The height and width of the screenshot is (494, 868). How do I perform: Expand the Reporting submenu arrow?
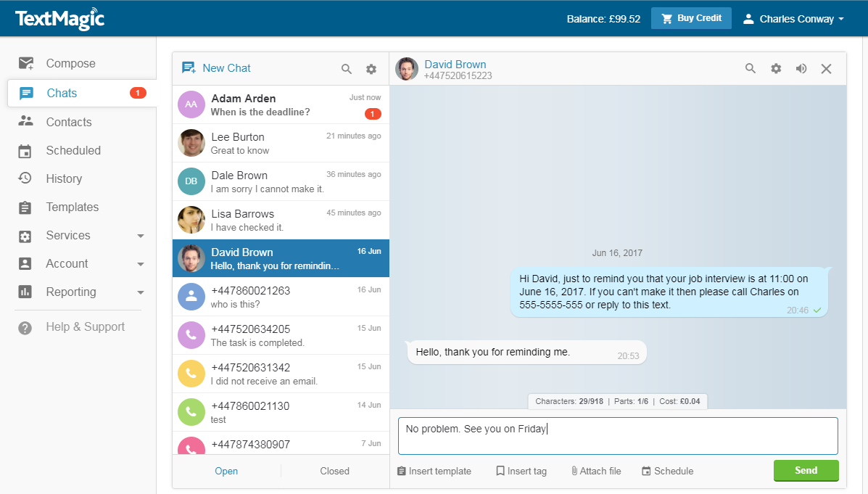point(141,292)
